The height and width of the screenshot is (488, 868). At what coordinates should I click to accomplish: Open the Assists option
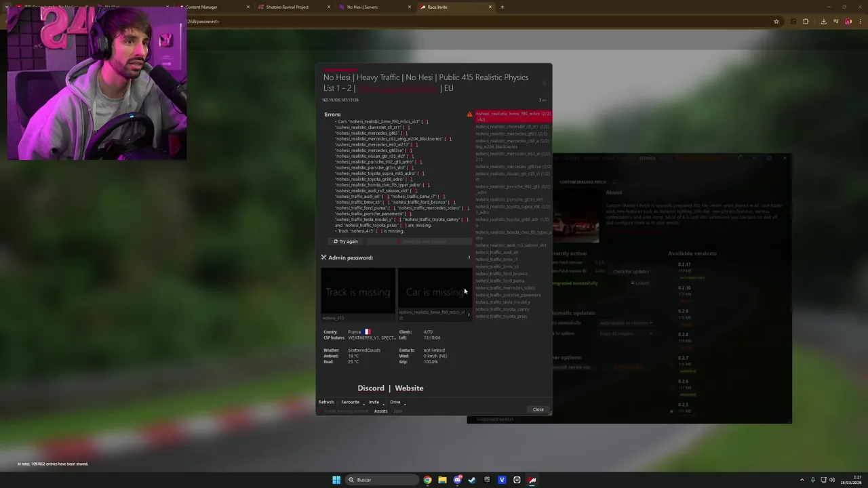pos(380,411)
